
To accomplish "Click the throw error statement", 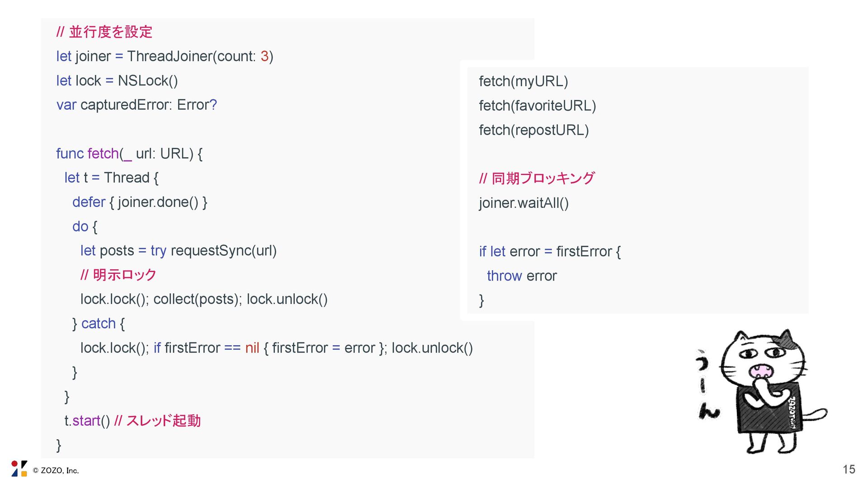I will tap(522, 276).
